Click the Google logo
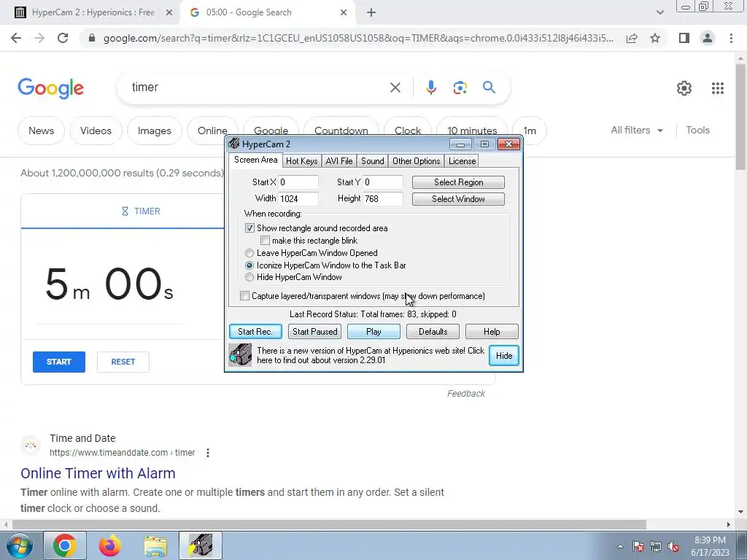Image resolution: width=747 pixels, height=560 pixels. coord(50,88)
